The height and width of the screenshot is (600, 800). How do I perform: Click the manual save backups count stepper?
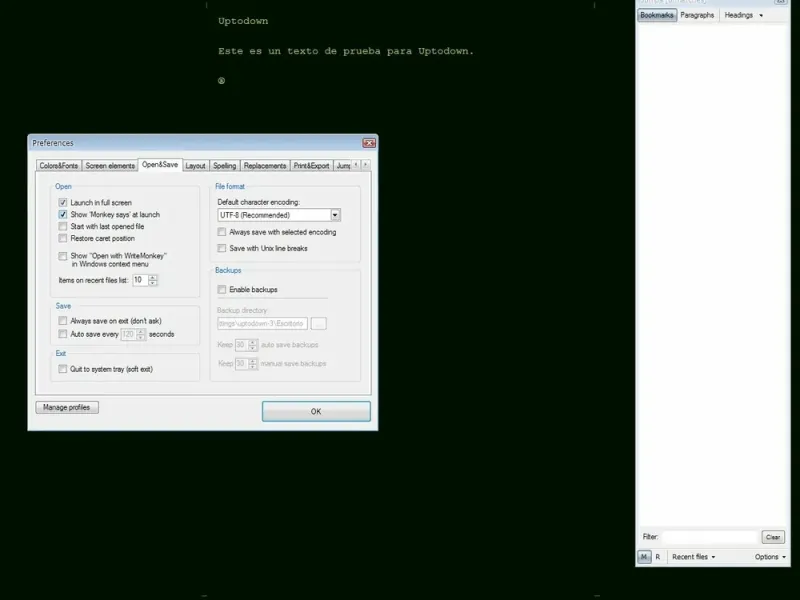253,364
